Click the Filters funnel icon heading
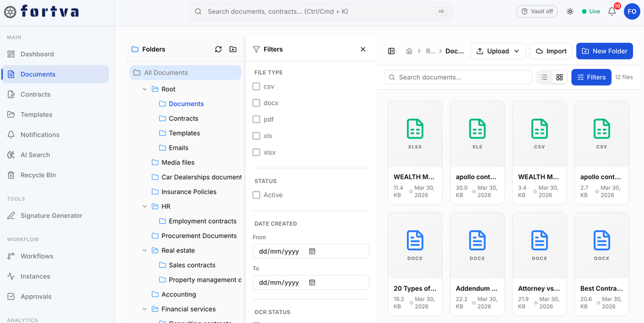This screenshot has height=323, width=644. 256,49
